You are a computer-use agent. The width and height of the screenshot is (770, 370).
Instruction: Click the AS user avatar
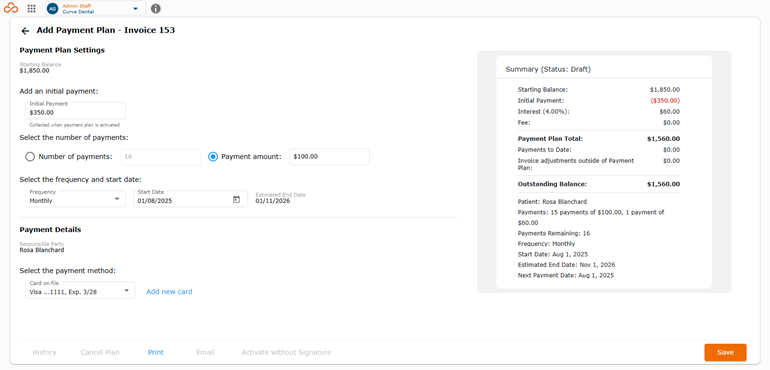[x=53, y=8]
